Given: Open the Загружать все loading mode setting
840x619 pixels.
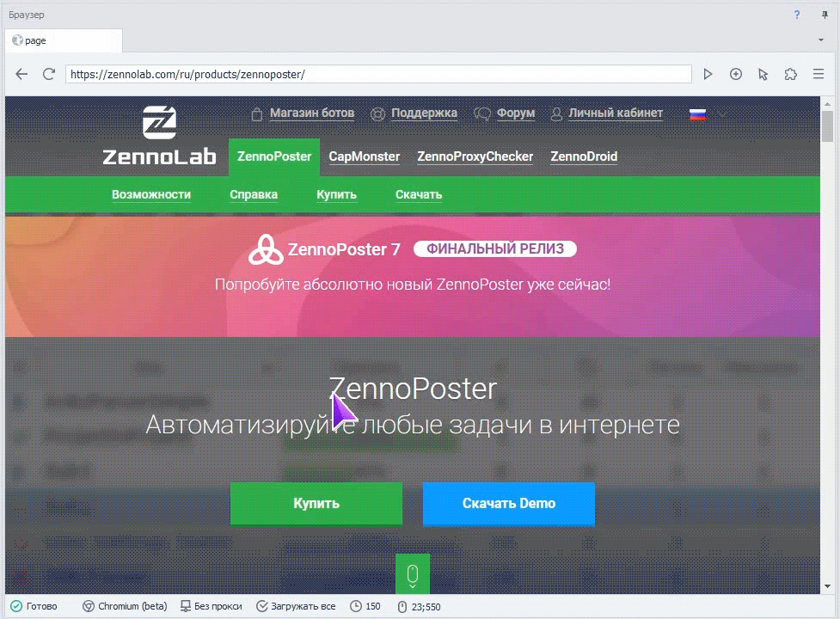Looking at the screenshot, I should [297, 606].
